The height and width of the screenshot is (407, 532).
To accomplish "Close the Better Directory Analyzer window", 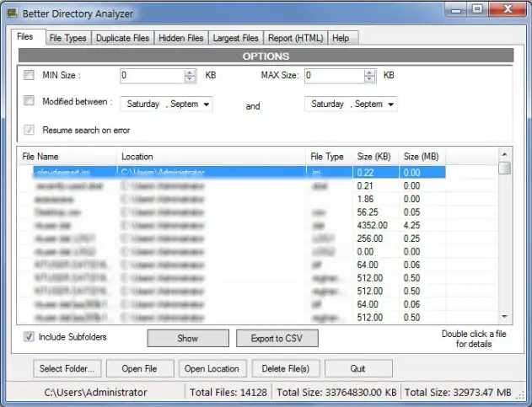I will click(x=508, y=9).
